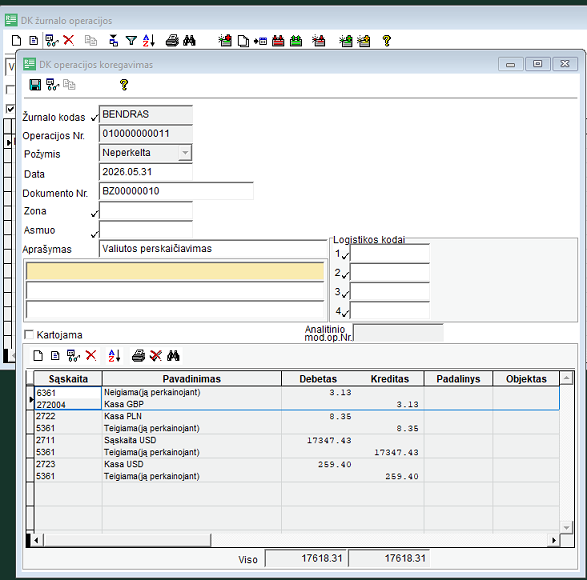
Task: Click the arrow-to-calendar icon in journal toolbar
Action: [x=260, y=41]
